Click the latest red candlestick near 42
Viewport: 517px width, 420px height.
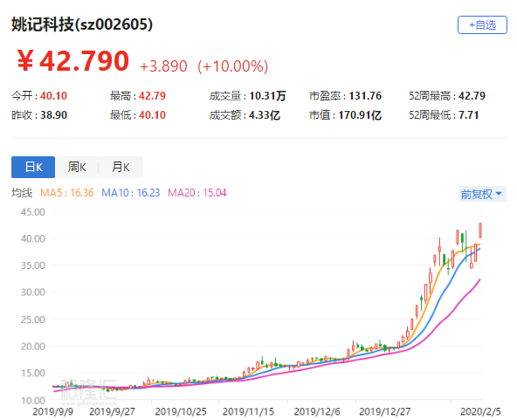coord(480,231)
